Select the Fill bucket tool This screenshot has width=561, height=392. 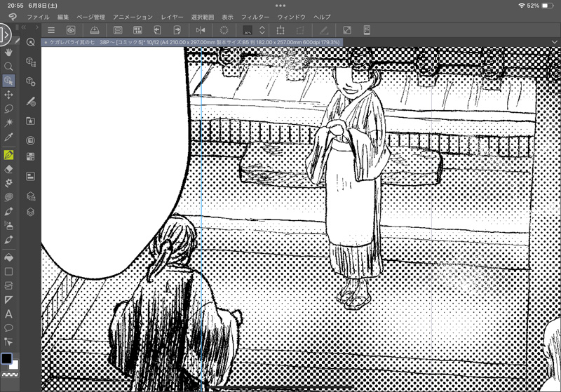coord(8,257)
